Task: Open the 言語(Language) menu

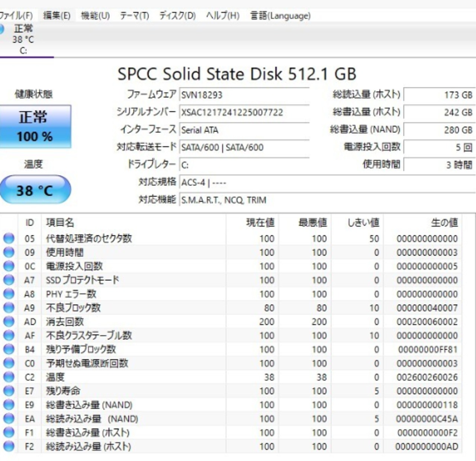Action: coord(280,16)
